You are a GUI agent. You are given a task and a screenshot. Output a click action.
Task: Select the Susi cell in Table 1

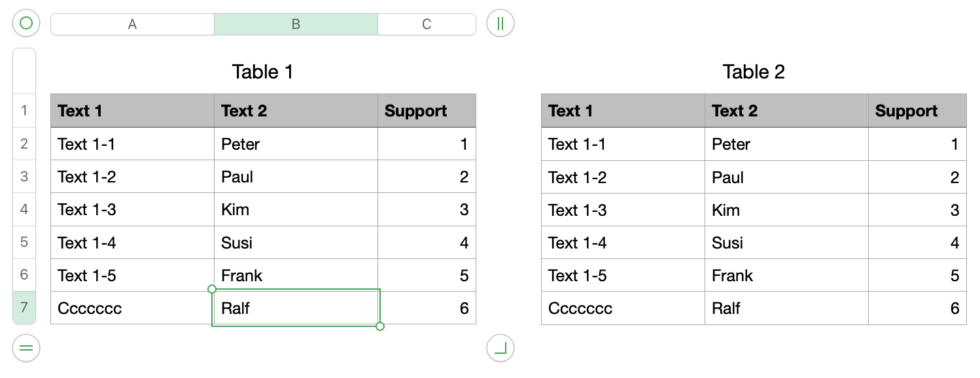click(296, 243)
